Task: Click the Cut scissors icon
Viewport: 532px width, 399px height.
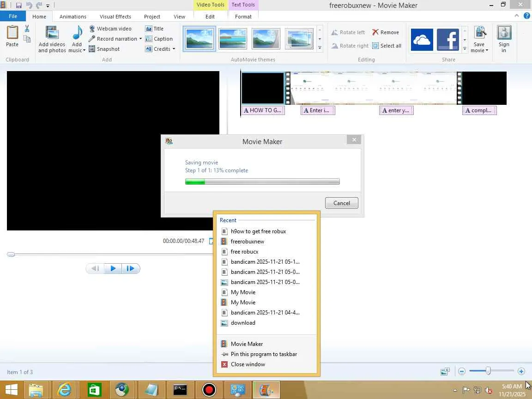Action: [27, 29]
